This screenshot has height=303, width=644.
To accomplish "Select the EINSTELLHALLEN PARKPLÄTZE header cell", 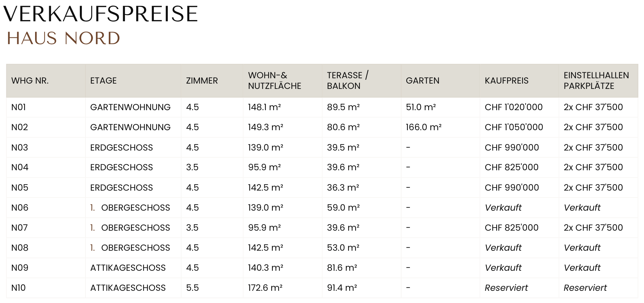I will pyautogui.click(x=596, y=81).
